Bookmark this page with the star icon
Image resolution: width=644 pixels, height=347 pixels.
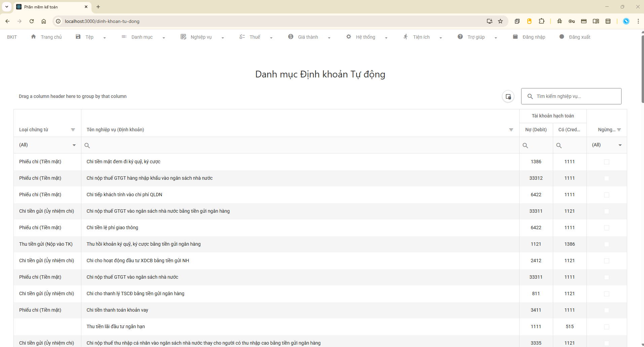coord(500,21)
